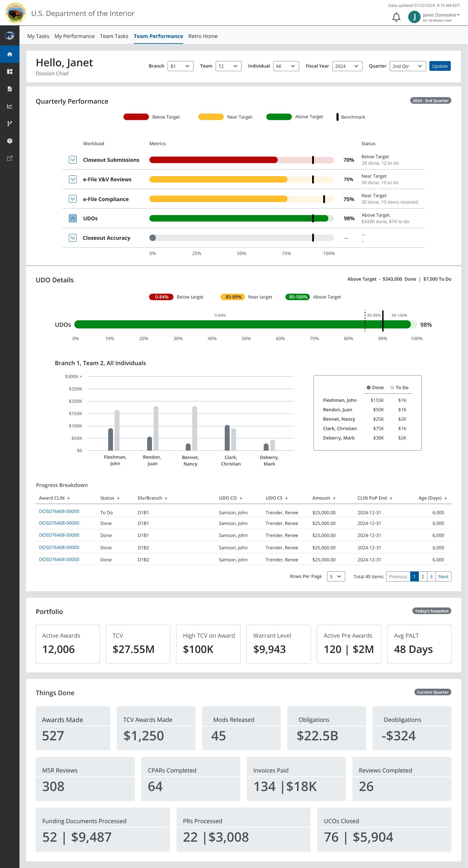Open the Fiscal Year dropdown

pyautogui.click(x=348, y=66)
